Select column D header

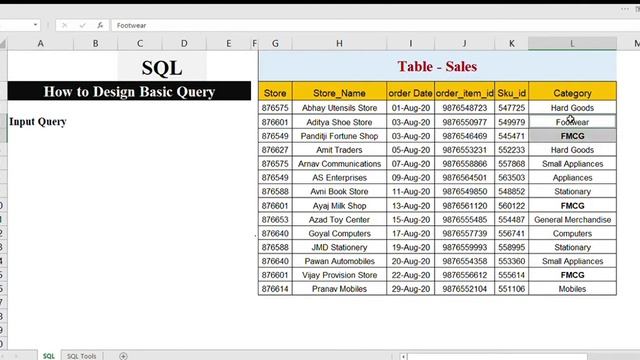tap(184, 43)
